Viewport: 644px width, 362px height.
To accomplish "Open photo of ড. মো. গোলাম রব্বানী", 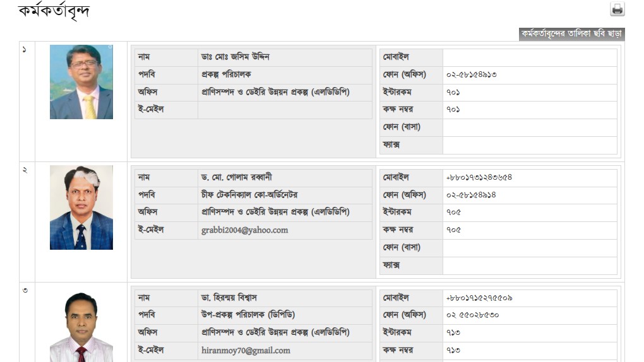I will [81, 207].
